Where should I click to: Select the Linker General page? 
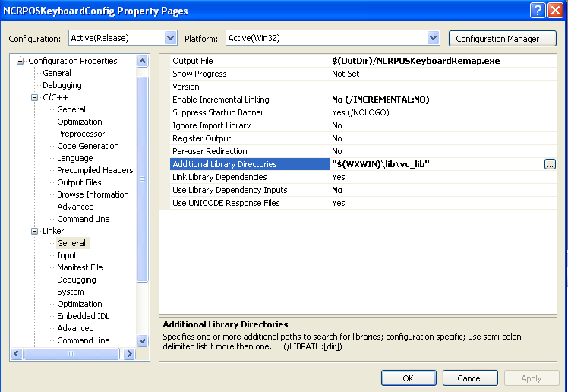(x=71, y=243)
